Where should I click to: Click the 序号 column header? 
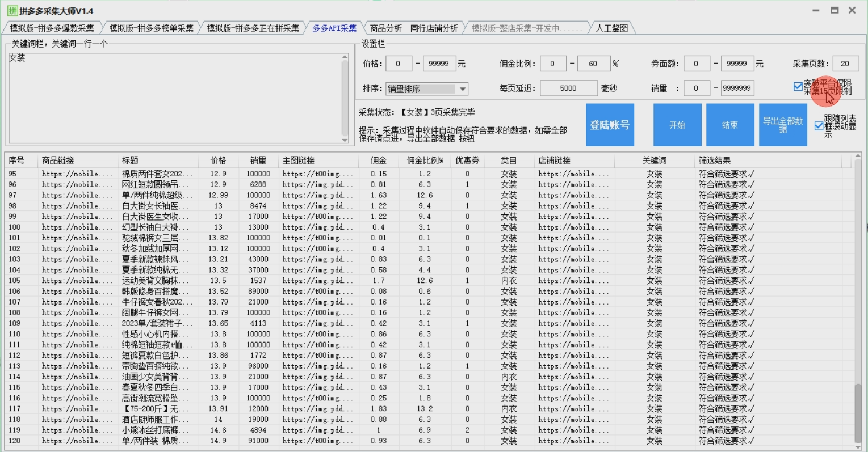[22, 160]
